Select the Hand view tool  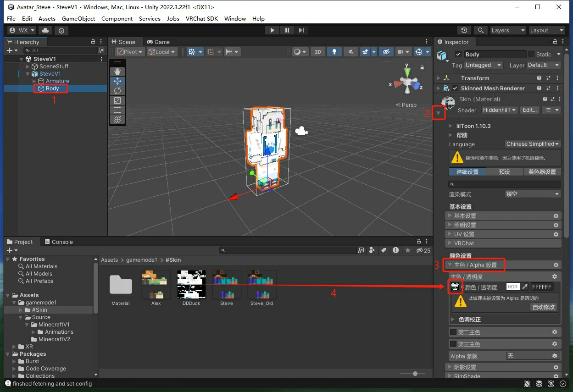117,71
